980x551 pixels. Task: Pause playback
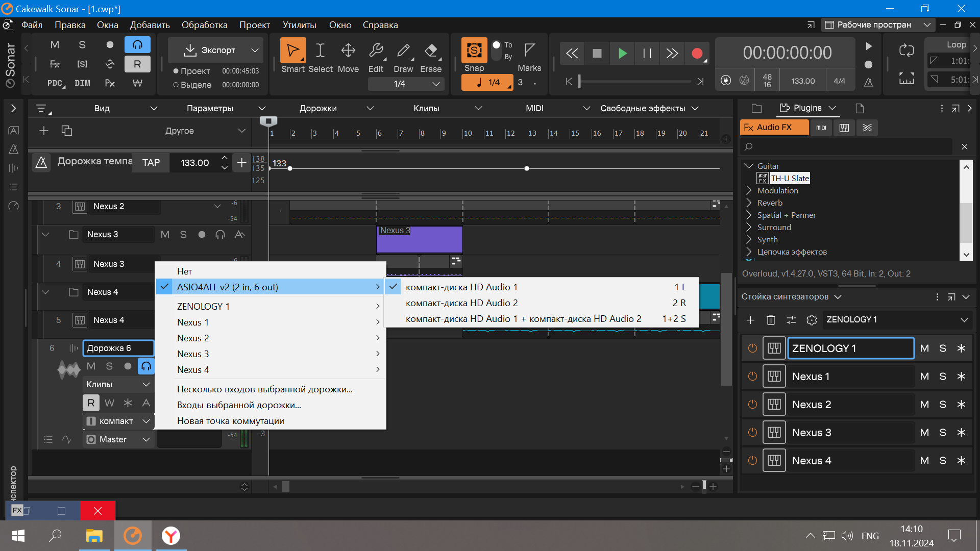click(647, 54)
